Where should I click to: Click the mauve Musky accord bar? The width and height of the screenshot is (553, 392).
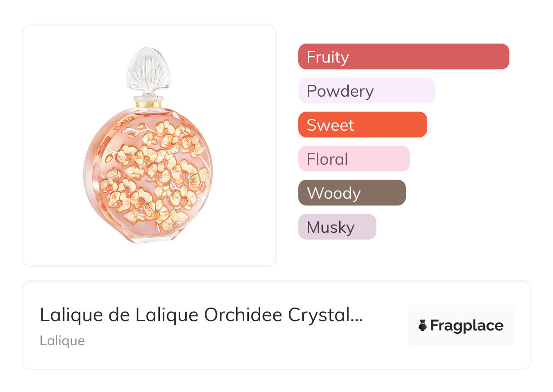337,227
